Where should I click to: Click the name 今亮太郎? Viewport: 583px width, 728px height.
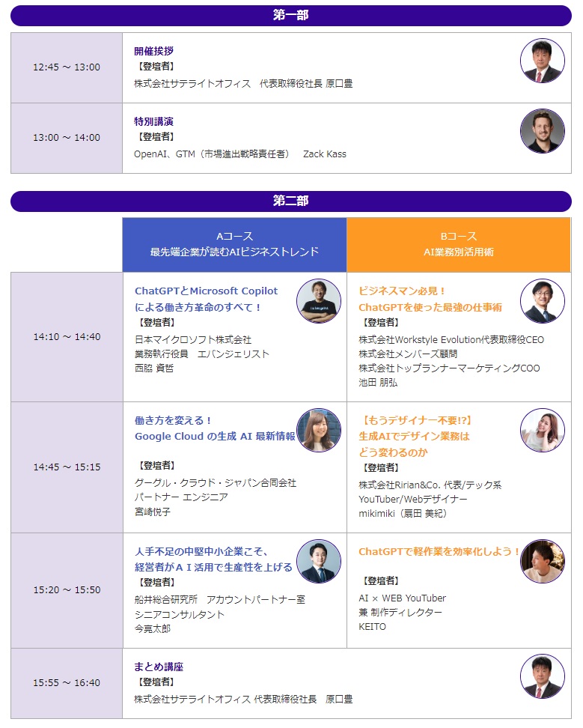tap(153, 628)
